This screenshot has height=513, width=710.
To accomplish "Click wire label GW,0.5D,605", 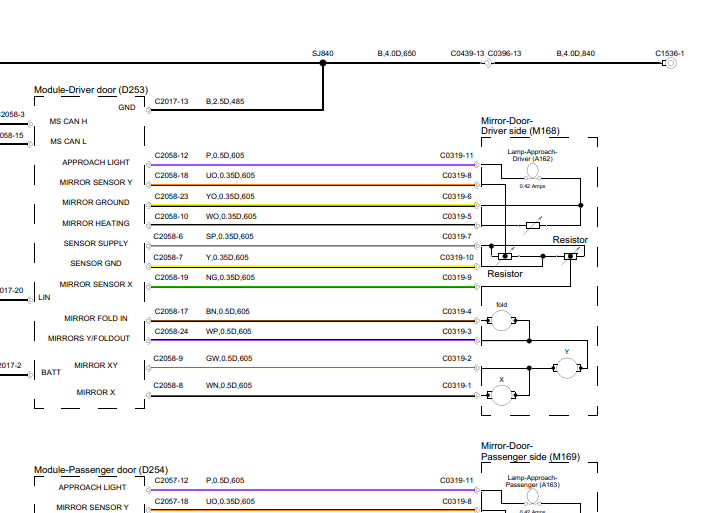I will [x=229, y=358].
